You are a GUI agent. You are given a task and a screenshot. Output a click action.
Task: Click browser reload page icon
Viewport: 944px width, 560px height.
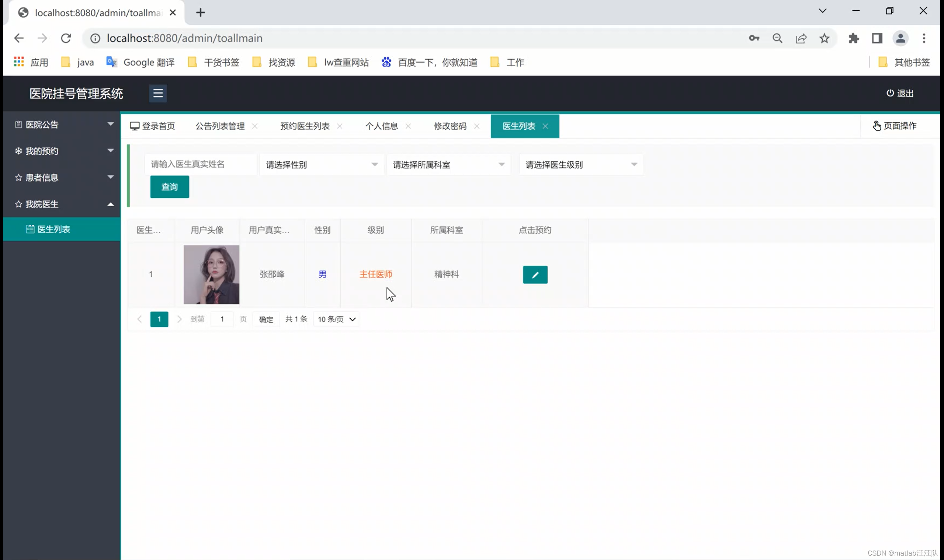click(x=66, y=38)
